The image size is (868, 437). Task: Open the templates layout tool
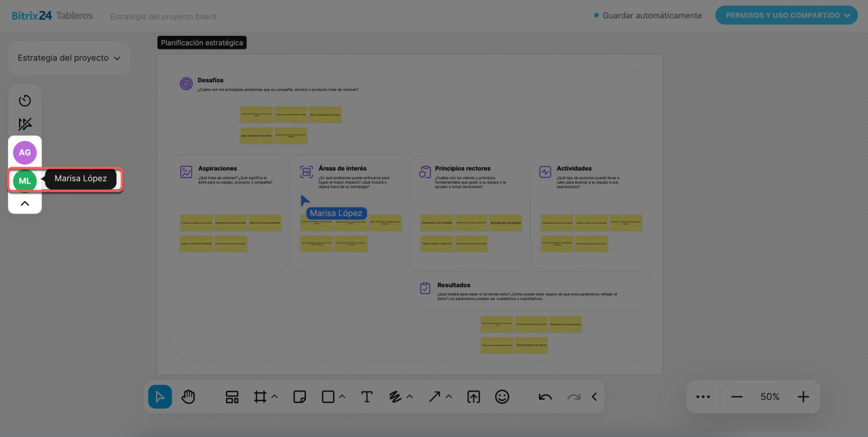tap(232, 397)
